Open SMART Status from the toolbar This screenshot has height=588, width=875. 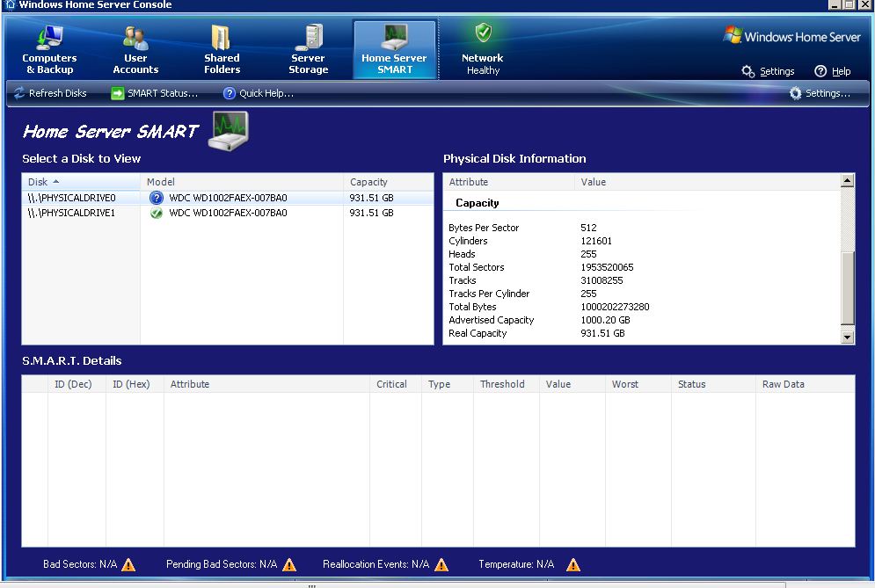(x=155, y=93)
